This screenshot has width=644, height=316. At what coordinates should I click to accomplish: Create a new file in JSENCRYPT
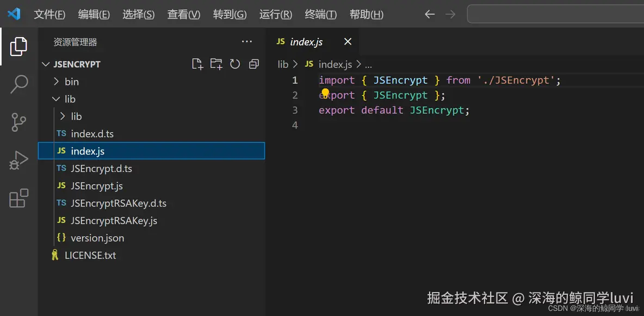pos(197,64)
